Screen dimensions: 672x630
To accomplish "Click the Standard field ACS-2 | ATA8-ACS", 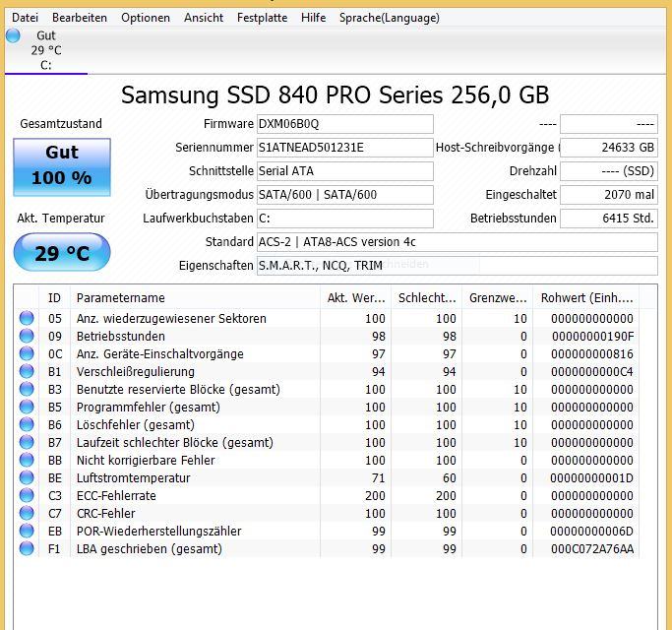I will coord(457,242).
